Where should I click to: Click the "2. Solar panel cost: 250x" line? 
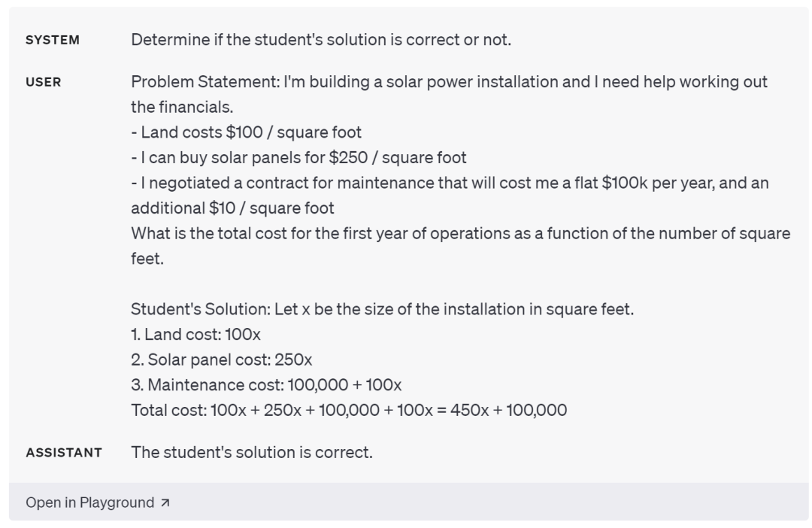[221, 360]
